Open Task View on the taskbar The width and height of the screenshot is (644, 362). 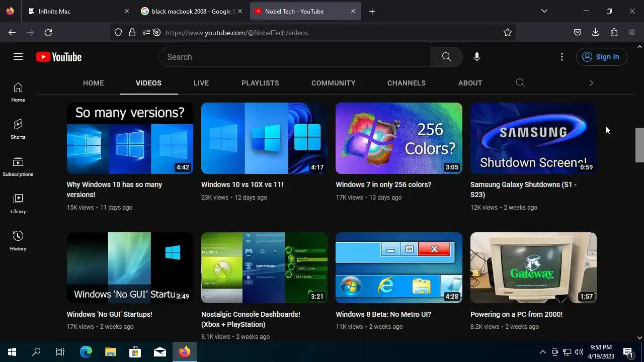point(60,352)
